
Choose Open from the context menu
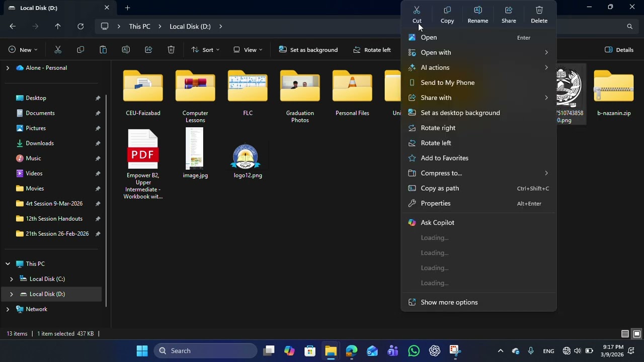478,37
